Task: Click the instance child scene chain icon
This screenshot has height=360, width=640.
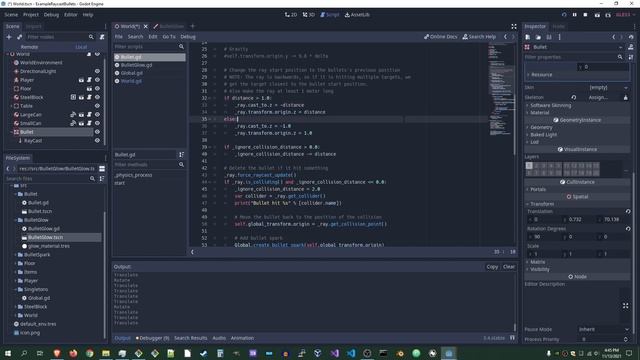Action: tap(19, 37)
